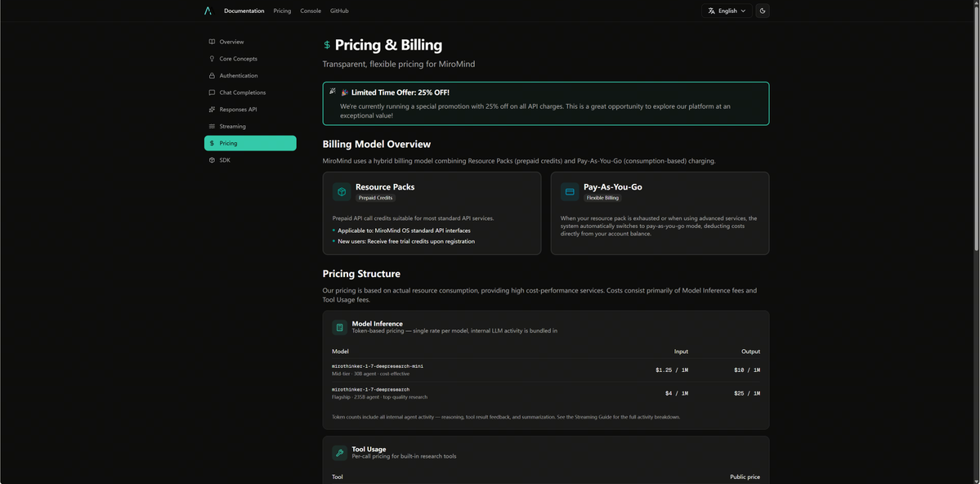The image size is (980, 484).
Task: Click the Output column header
Action: pos(750,352)
